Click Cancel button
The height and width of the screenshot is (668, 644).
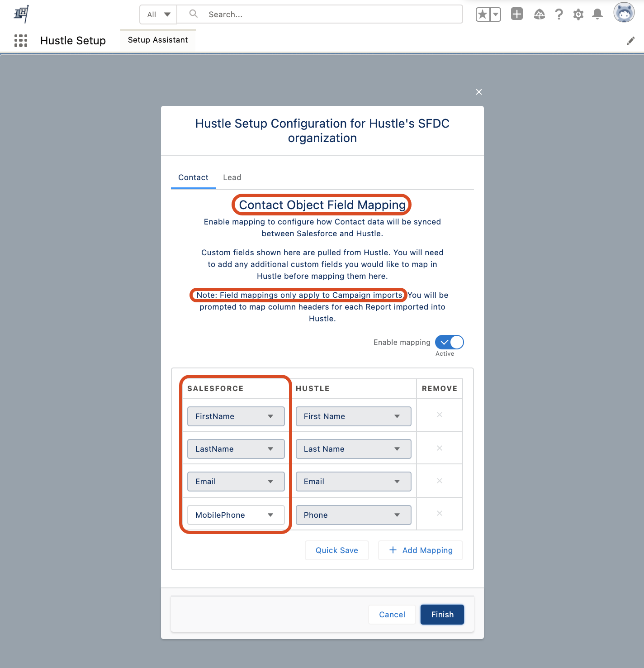pyautogui.click(x=392, y=615)
